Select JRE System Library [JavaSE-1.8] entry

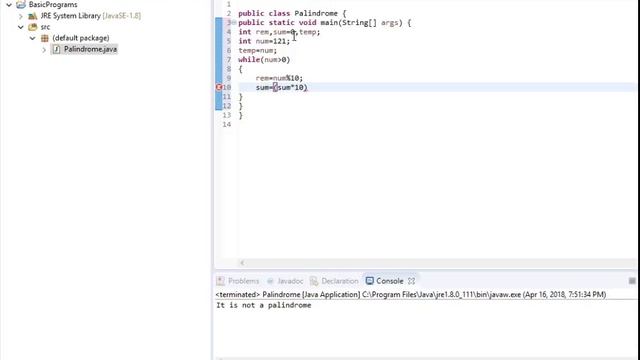pos(91,16)
